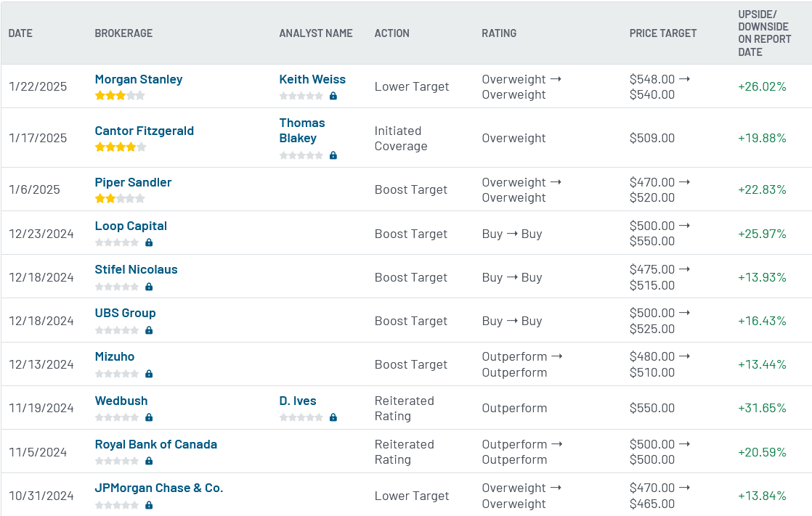Open the Stifel Nicolaus brokerage link

tap(137, 270)
